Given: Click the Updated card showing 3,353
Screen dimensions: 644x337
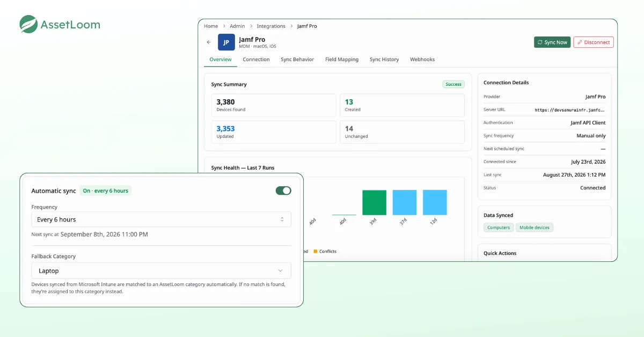Looking at the screenshot, I should pos(274,132).
